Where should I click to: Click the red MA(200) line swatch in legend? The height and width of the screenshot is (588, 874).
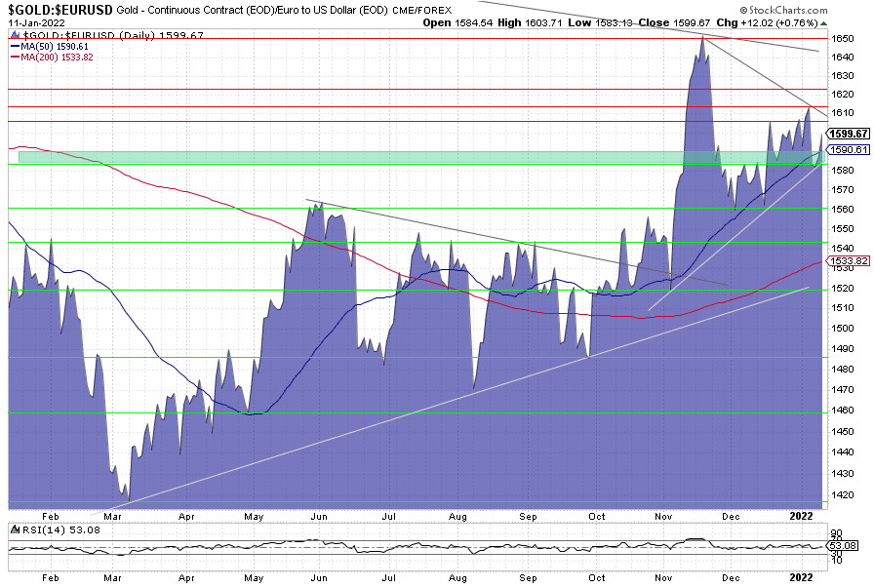pyautogui.click(x=16, y=57)
